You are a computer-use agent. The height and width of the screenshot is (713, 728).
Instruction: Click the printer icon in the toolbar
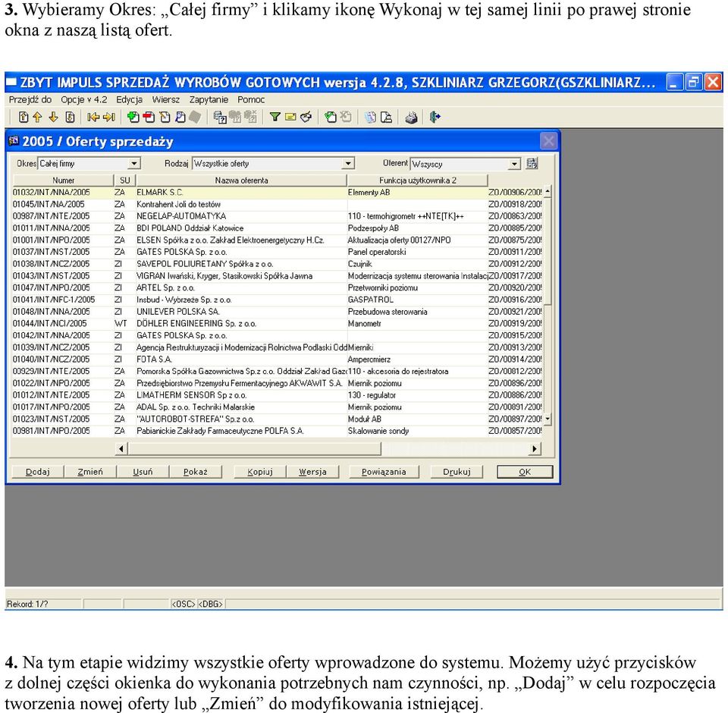(x=411, y=118)
